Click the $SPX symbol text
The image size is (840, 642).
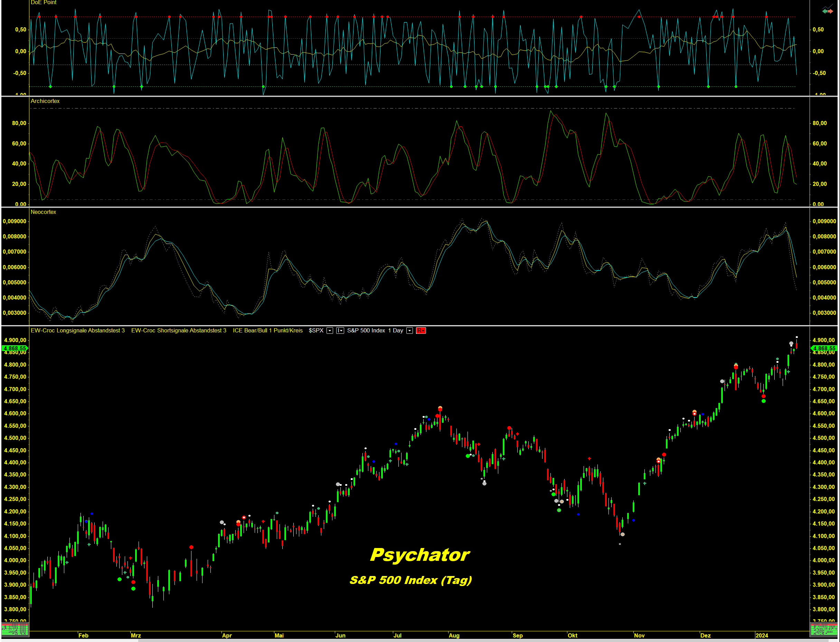316,331
